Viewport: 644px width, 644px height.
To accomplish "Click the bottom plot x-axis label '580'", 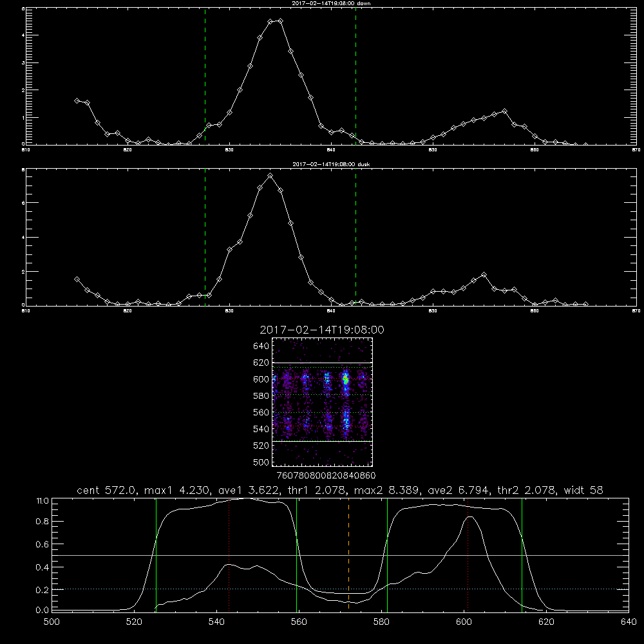I will pyautogui.click(x=381, y=622).
